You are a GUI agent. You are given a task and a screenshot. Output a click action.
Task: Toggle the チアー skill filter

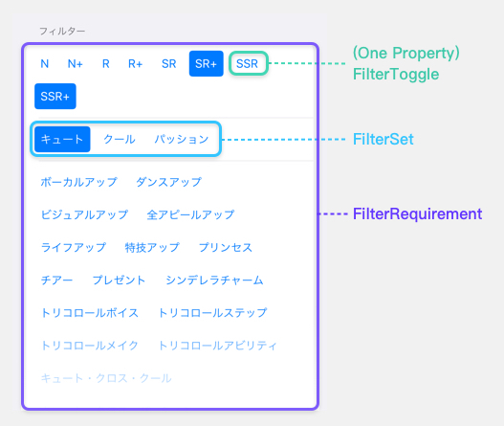[56, 280]
